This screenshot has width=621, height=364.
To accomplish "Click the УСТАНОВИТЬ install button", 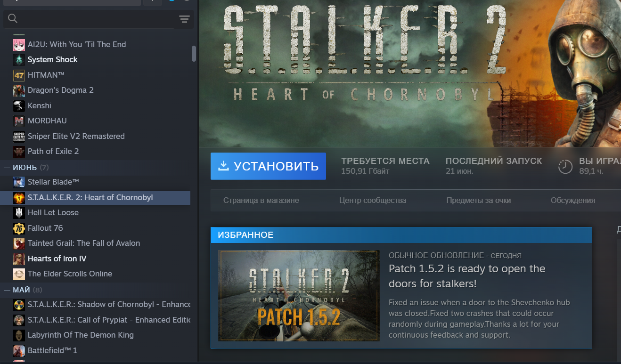I will coord(268,166).
